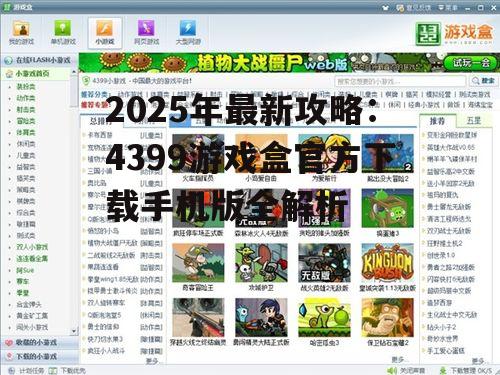Open 阿Sue in the sidebar

click(x=25, y=270)
